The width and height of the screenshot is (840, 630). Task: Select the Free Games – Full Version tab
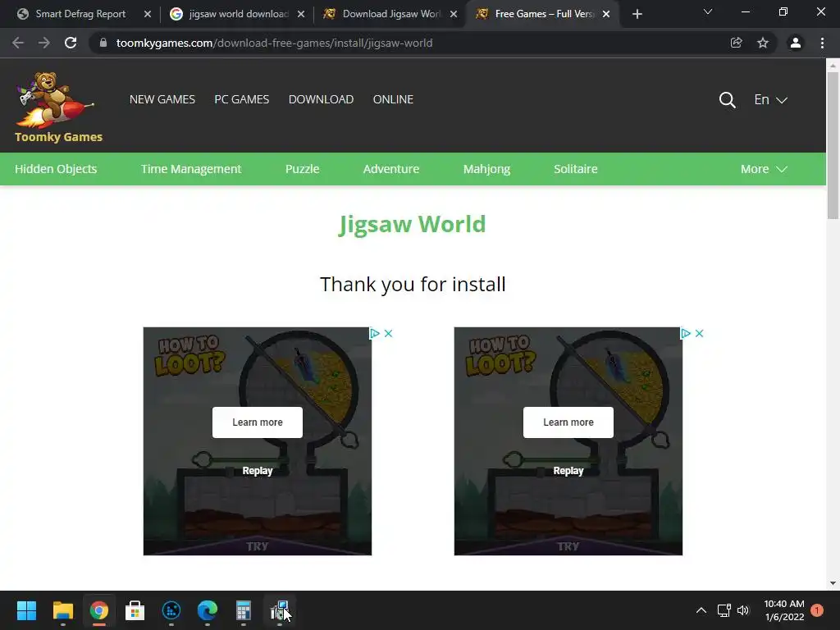point(545,14)
